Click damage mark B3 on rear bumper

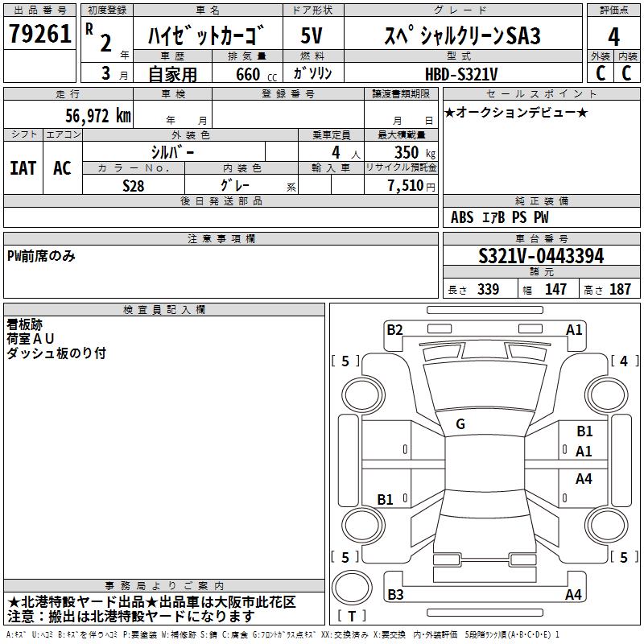pyautogui.click(x=395, y=595)
